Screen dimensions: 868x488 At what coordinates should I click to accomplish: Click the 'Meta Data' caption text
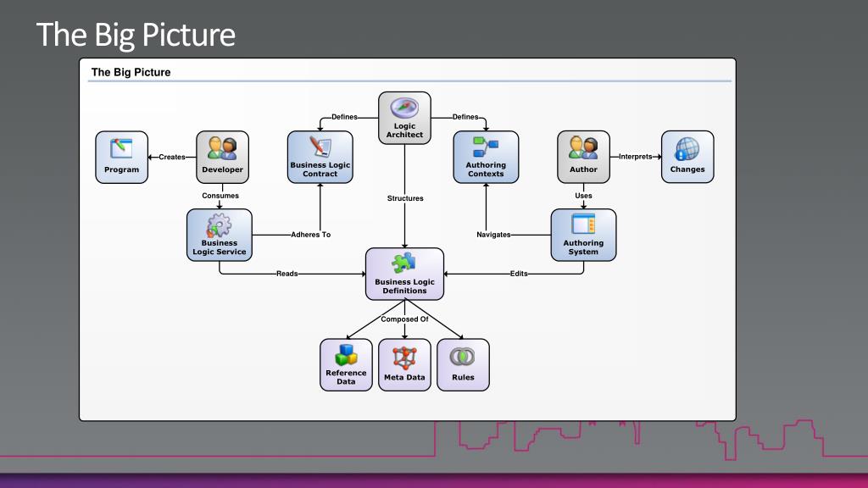point(404,377)
